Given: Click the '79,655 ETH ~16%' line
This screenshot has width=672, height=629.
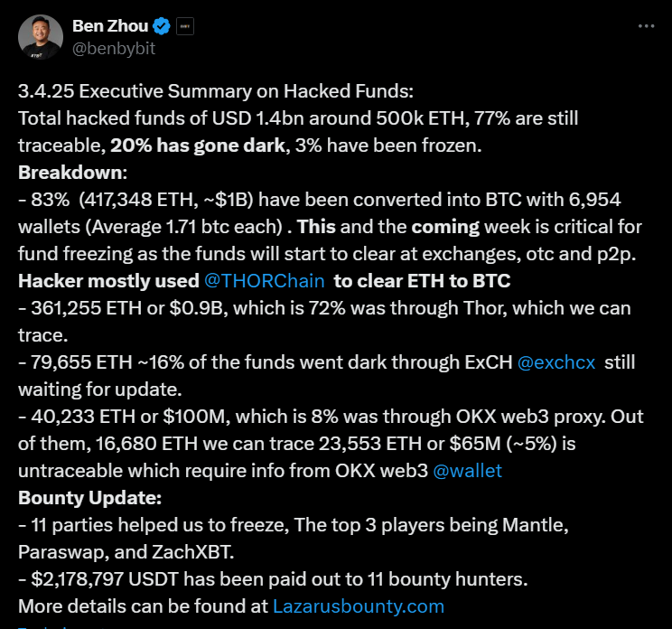Looking at the screenshot, I should coord(327,376).
